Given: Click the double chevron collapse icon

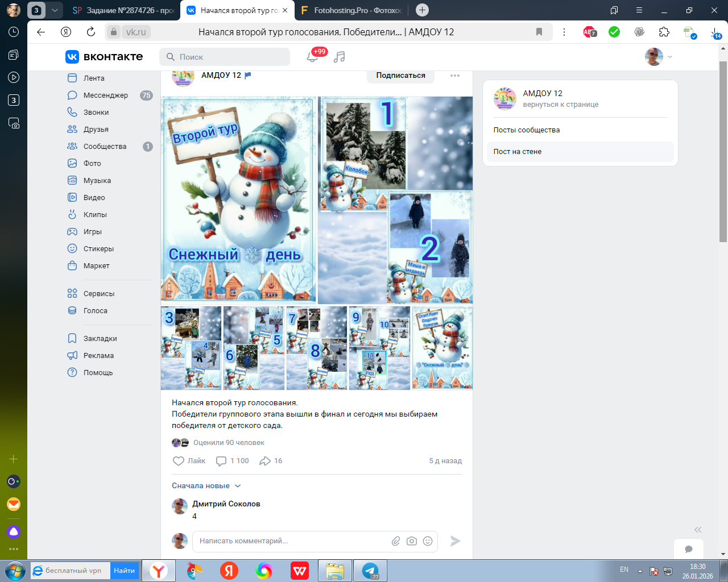Looking at the screenshot, I should tap(698, 530).
